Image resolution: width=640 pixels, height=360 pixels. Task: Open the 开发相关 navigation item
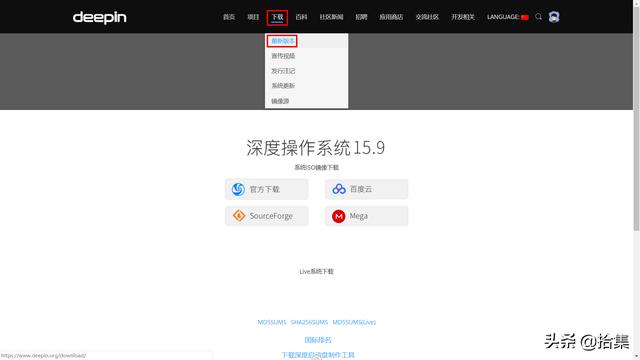[x=463, y=17]
